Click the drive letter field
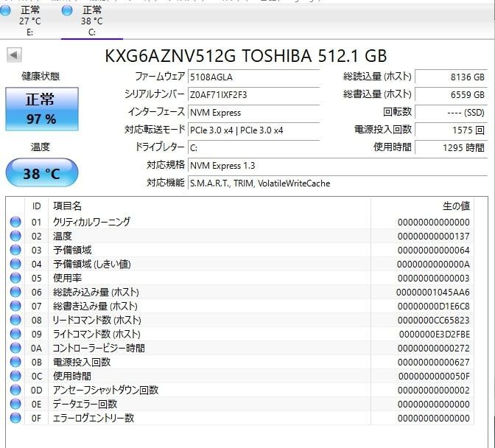This screenshot has width=495, height=448. (x=254, y=148)
